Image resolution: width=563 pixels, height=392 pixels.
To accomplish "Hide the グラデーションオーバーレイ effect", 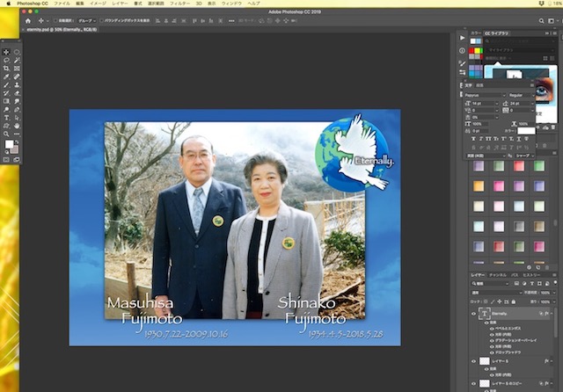I will coord(492,340).
